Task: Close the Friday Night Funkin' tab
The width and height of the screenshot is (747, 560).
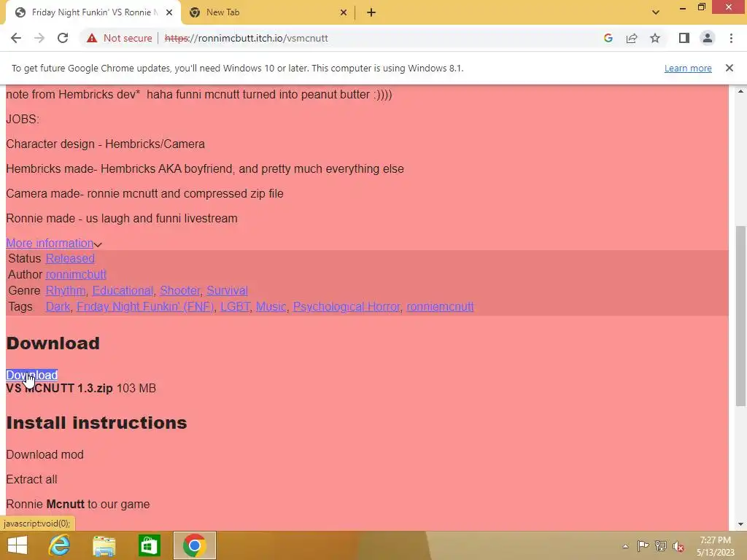Action: point(169,12)
